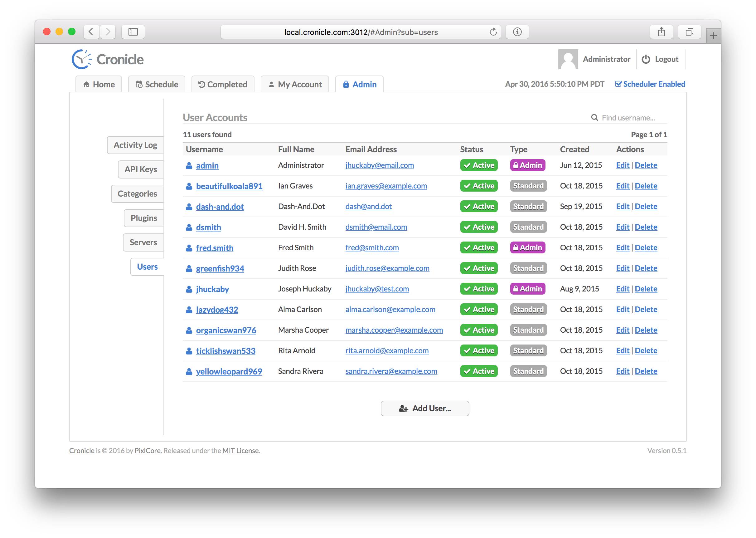Click Edit link for fred.smith
The width and height of the screenshot is (756, 538).
pyautogui.click(x=622, y=248)
